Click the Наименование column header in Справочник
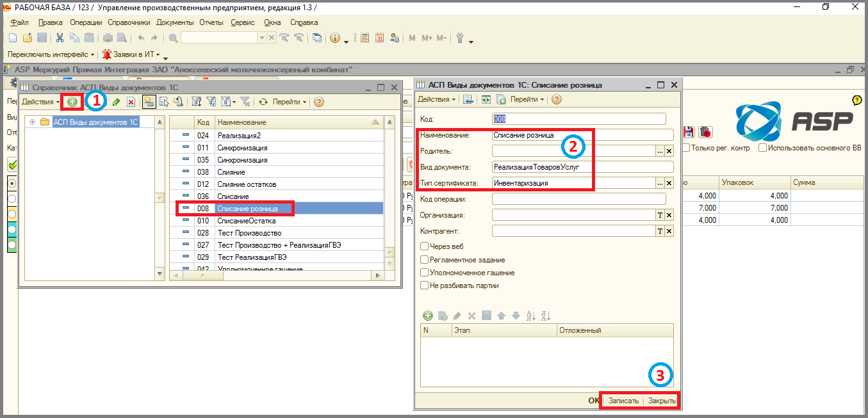This screenshot has height=418, width=868. tap(299, 122)
